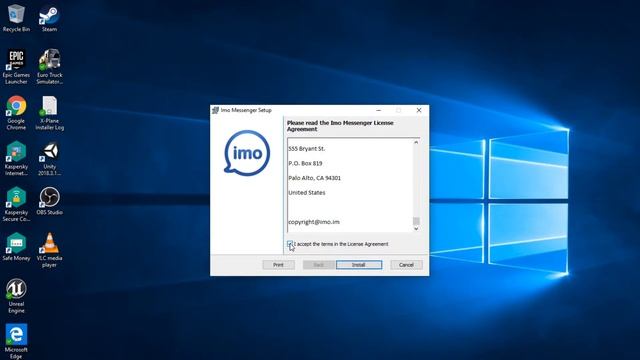This screenshot has width=640, height=360.
Task: Select the Google Chrome desktop icon
Action: (16, 113)
